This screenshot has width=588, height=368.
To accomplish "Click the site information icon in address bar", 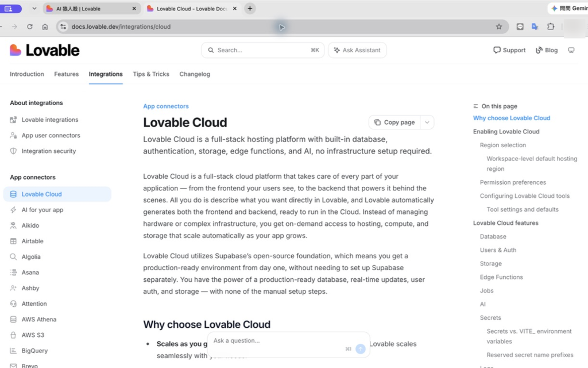I will click(63, 26).
